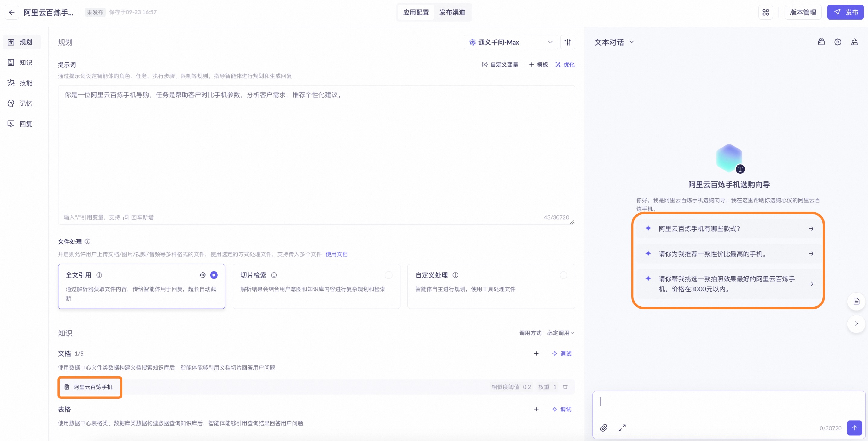Delete the 阿里云百炼手机 knowledge document
Viewport: 868px width, 441px height.
point(565,387)
